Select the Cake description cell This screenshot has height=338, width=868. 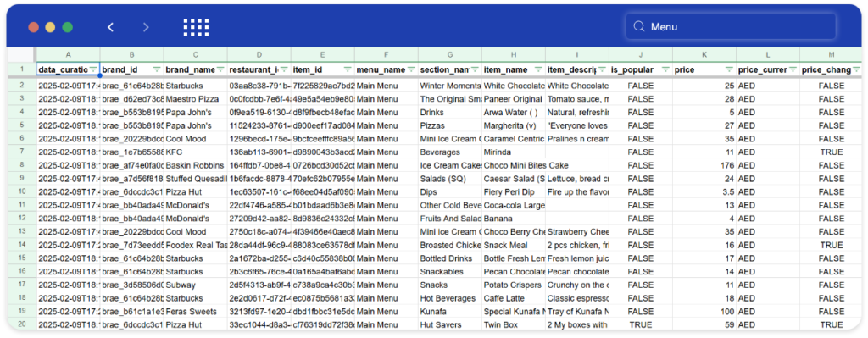pyautogui.click(x=576, y=165)
